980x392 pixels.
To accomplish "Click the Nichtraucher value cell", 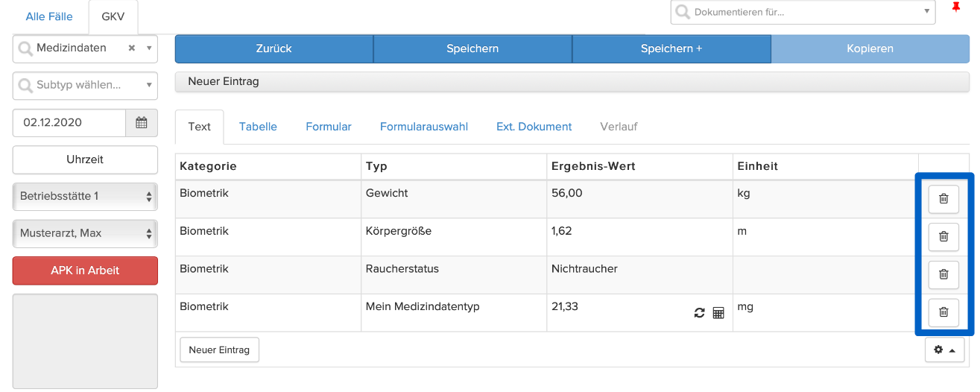I will [x=639, y=275].
